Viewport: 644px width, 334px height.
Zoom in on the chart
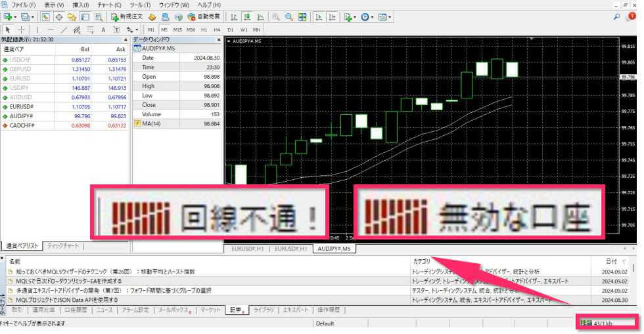click(275, 17)
